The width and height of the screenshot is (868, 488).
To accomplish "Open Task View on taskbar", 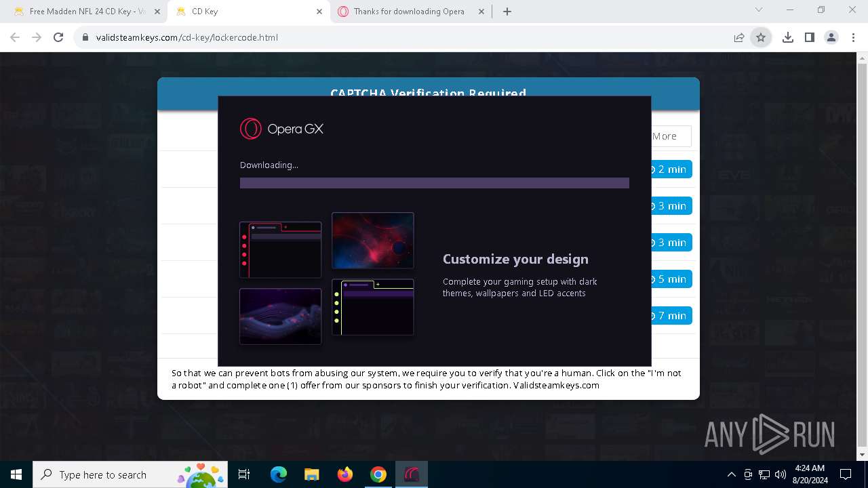I will [244, 474].
